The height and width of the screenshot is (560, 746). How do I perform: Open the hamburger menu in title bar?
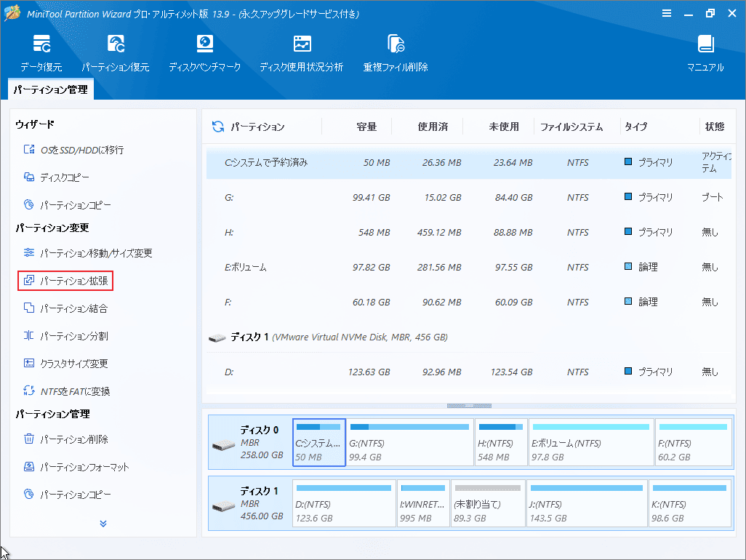pos(667,13)
